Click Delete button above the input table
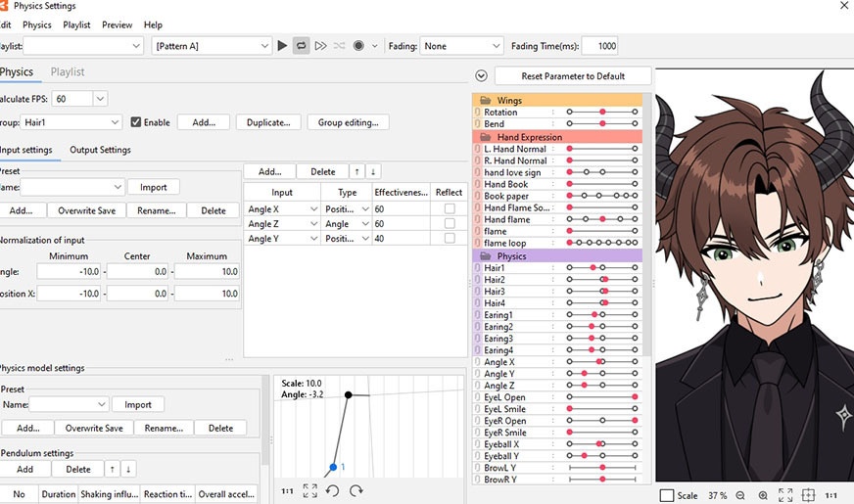Image resolution: width=854 pixels, height=504 pixels. click(323, 171)
